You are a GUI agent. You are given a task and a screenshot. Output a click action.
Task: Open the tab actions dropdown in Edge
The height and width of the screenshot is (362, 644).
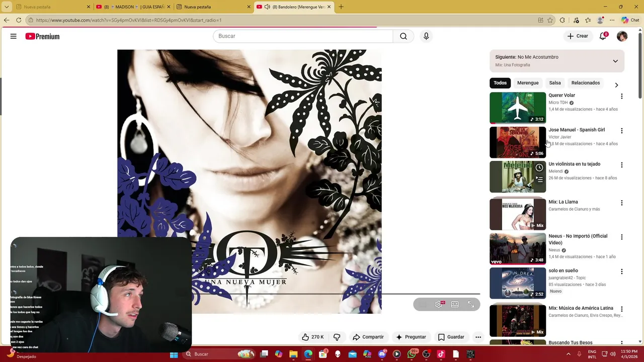[7, 7]
